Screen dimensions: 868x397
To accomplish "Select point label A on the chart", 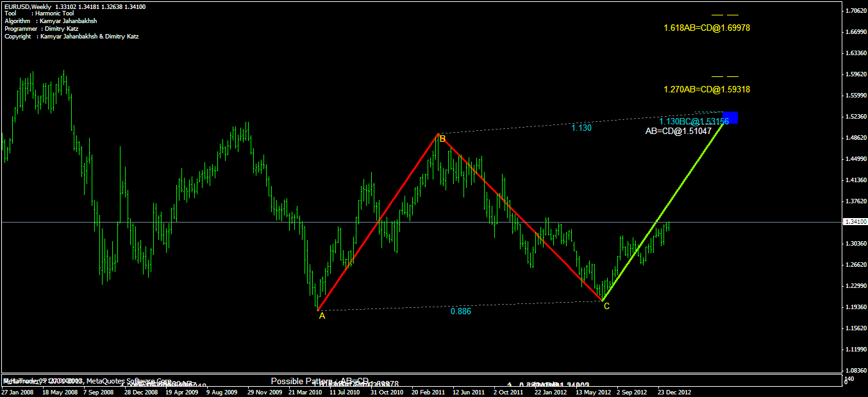I will (x=322, y=316).
